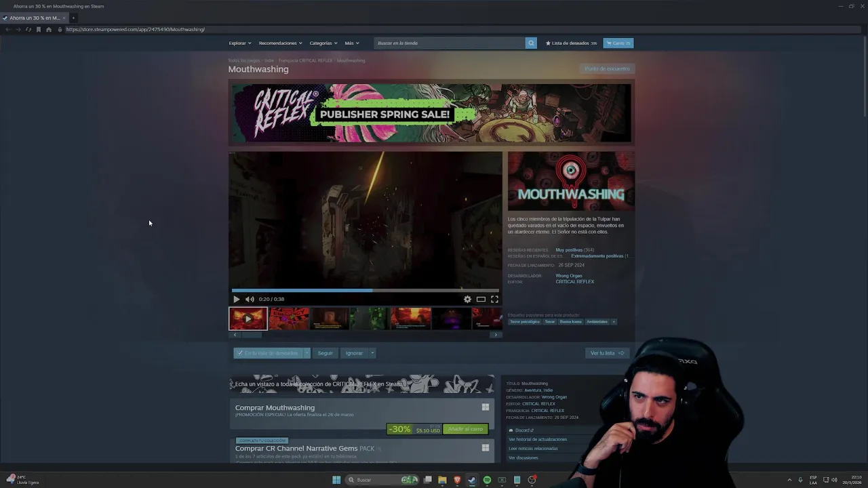Image resolution: width=868 pixels, height=488 pixels.
Task: Open Lista de deseados wishlist
Action: [571, 43]
